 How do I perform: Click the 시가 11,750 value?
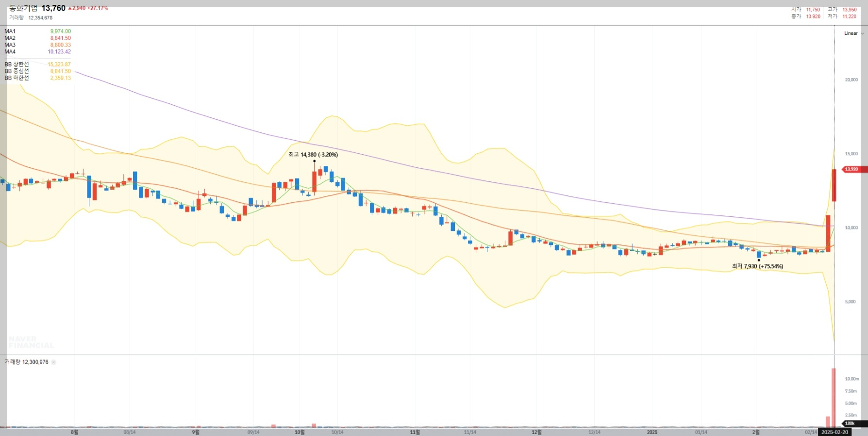point(813,10)
